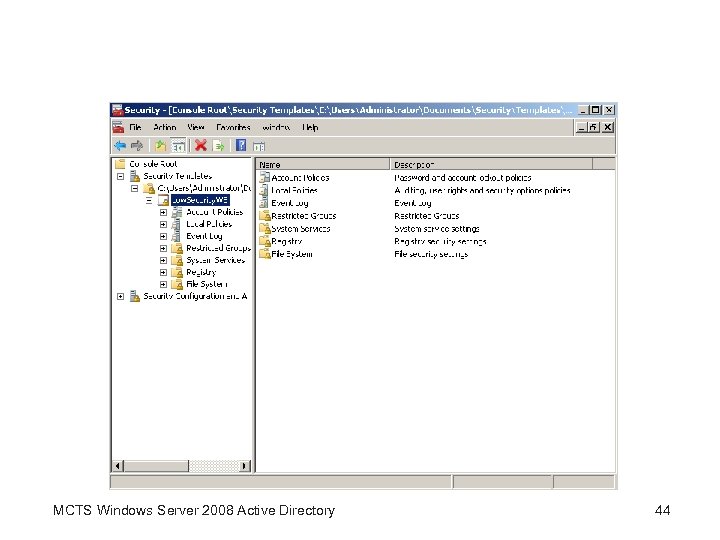The width and height of the screenshot is (720, 540).
Task: Select File System label in the tree
Action: (207, 284)
